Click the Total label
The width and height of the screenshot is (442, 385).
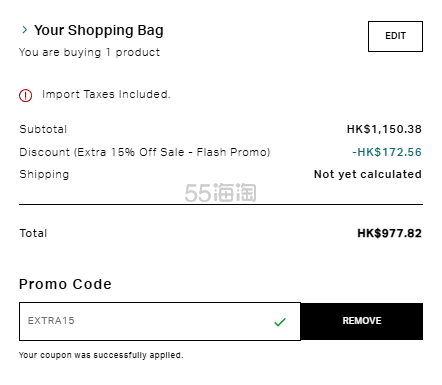(x=33, y=233)
